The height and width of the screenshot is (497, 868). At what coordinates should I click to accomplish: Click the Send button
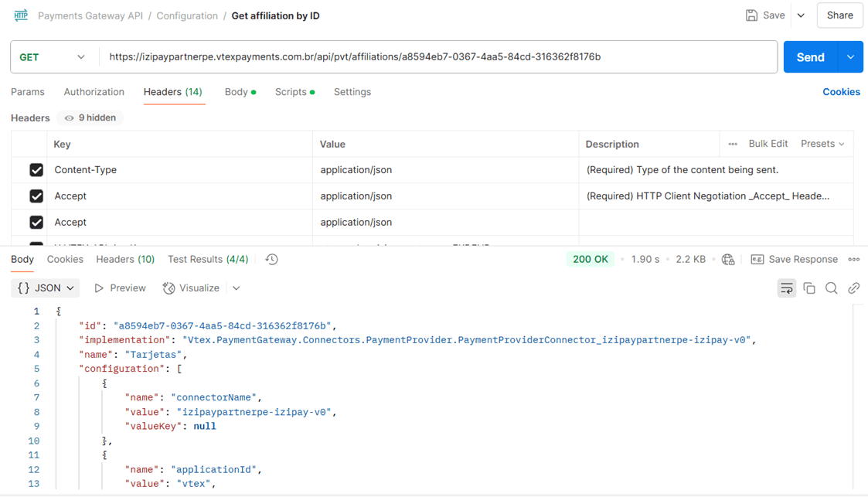click(x=811, y=57)
